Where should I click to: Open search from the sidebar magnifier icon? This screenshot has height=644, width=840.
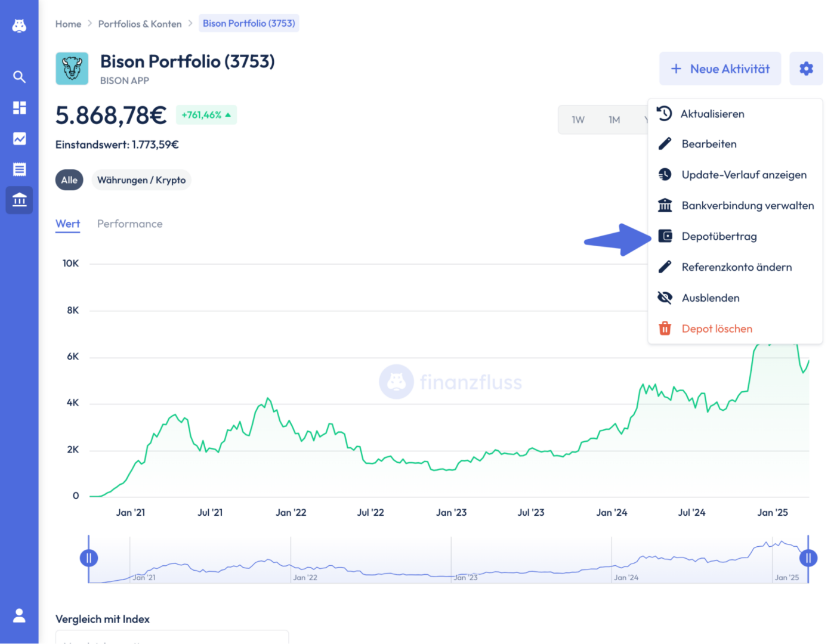click(x=19, y=77)
